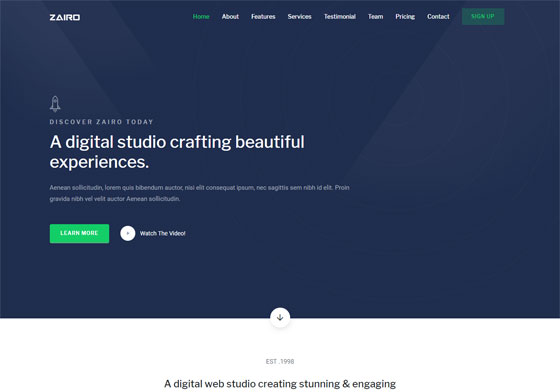Open the Home menu item
Viewport: 560px width, 392px height.
tap(201, 16)
